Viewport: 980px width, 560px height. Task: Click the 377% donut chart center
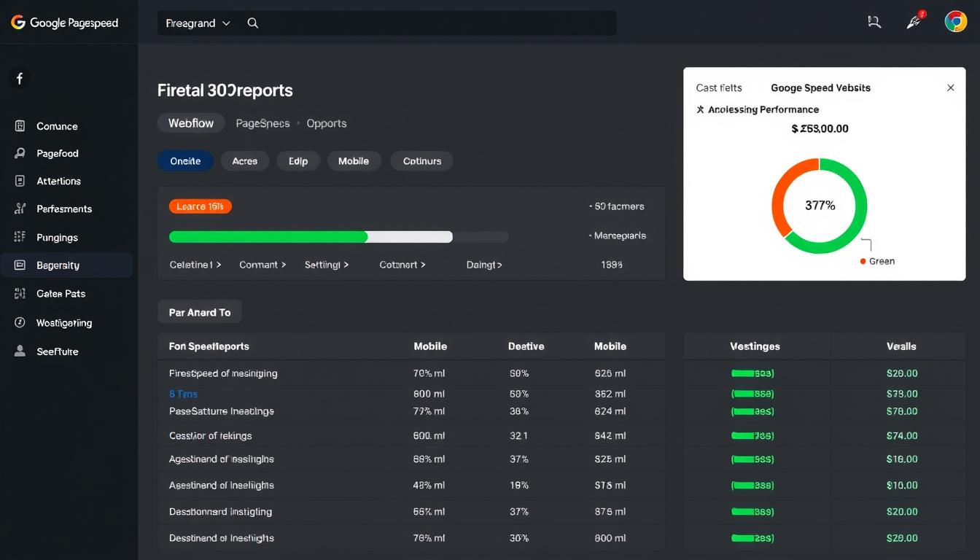click(x=820, y=206)
